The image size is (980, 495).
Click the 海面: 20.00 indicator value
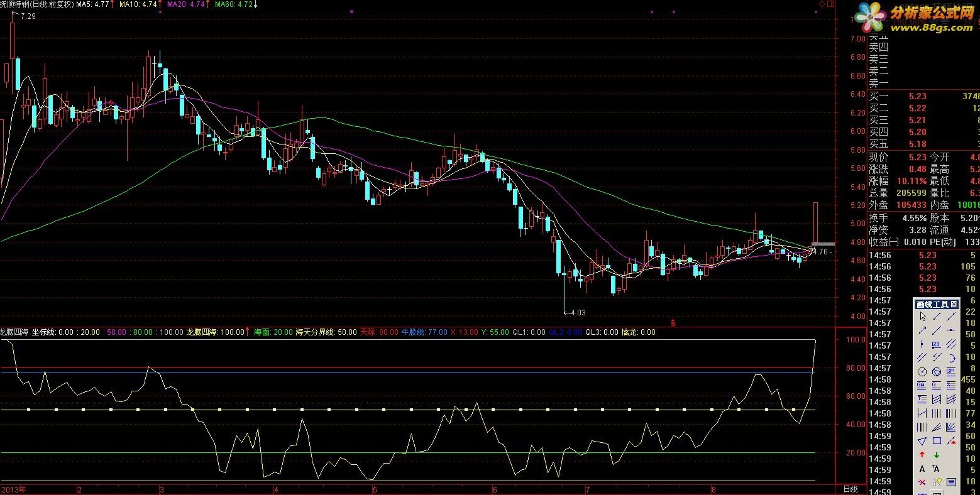click(x=273, y=332)
